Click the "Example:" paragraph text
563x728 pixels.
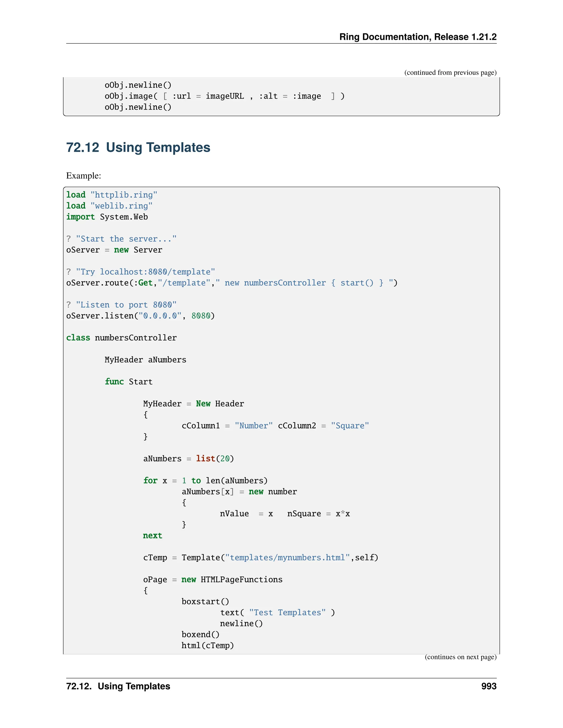[83, 176]
